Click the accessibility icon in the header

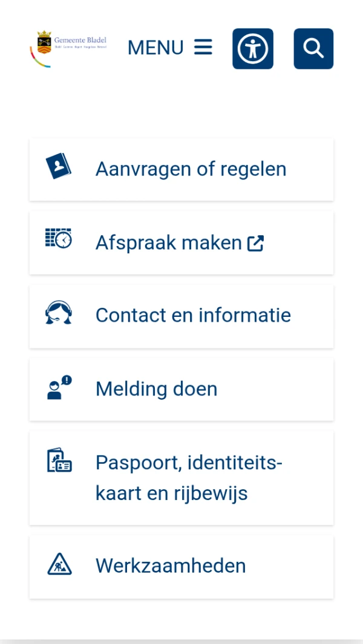tap(253, 48)
